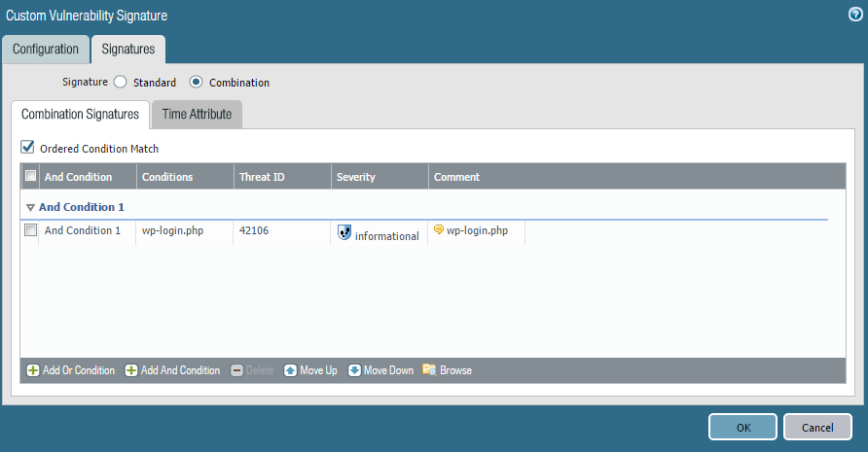Click the Add And Condition plus icon
The width and height of the screenshot is (868, 452).
[131, 370]
